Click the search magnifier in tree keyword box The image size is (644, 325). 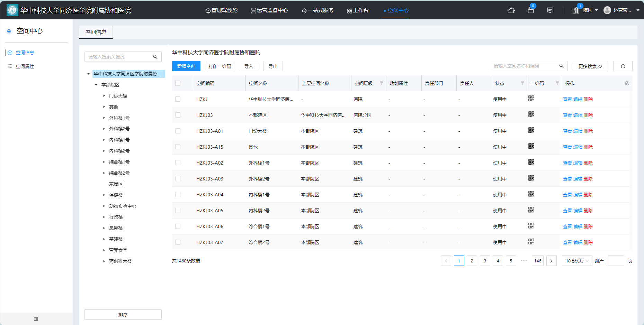tap(155, 56)
